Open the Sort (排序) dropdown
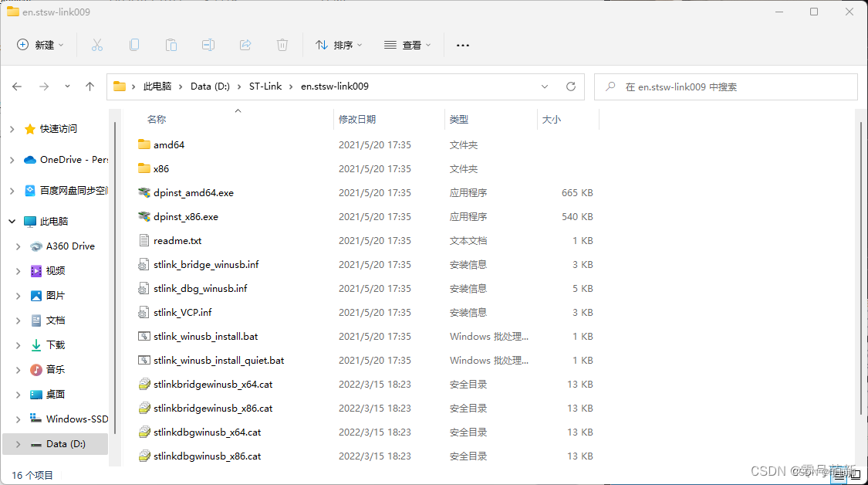 (339, 45)
